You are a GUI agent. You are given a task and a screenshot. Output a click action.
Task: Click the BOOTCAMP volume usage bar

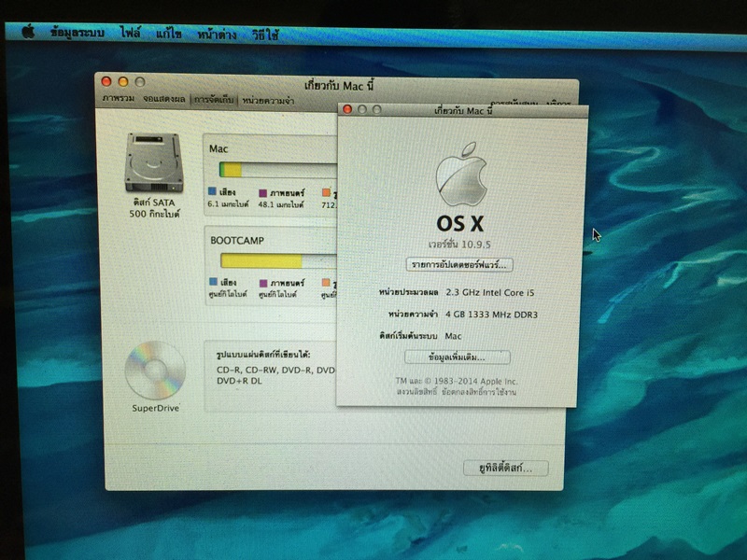coord(278,261)
